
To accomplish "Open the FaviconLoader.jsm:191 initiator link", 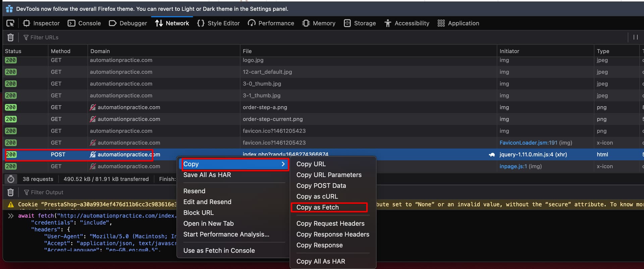I will [528, 143].
